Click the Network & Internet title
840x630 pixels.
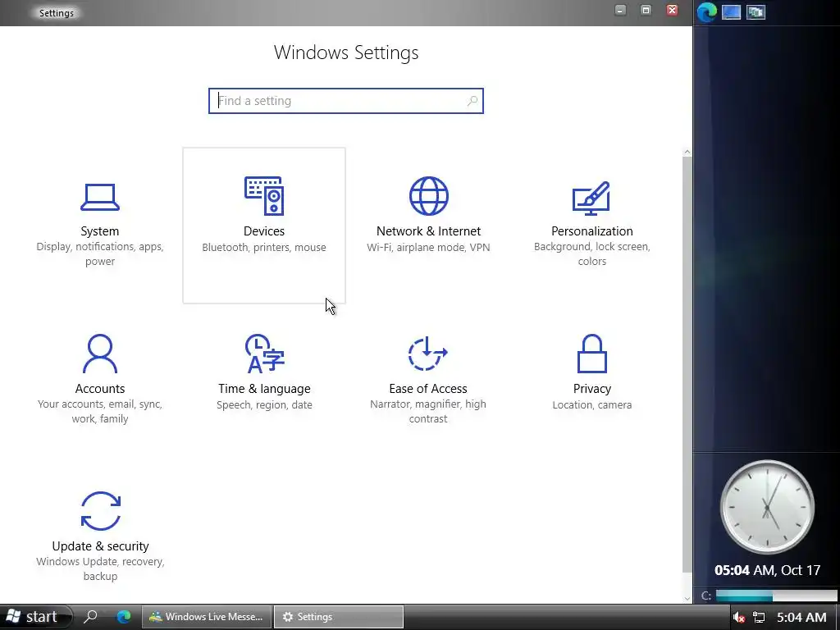(428, 231)
